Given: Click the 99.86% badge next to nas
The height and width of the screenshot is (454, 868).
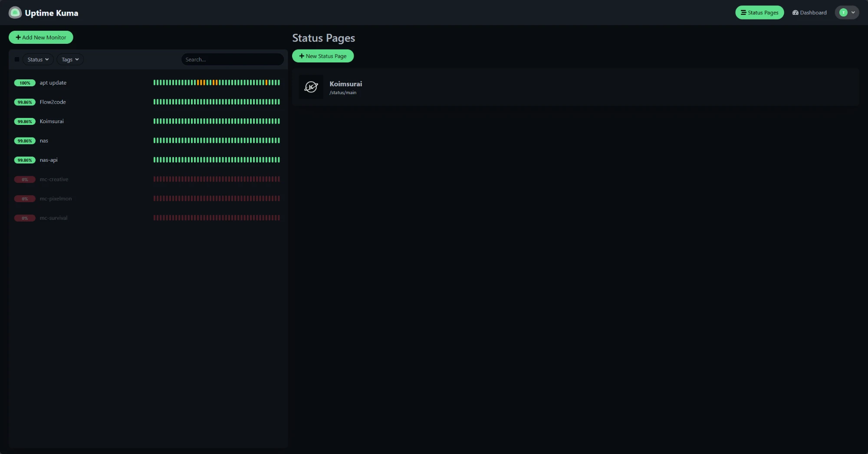Looking at the screenshot, I should 25,141.
